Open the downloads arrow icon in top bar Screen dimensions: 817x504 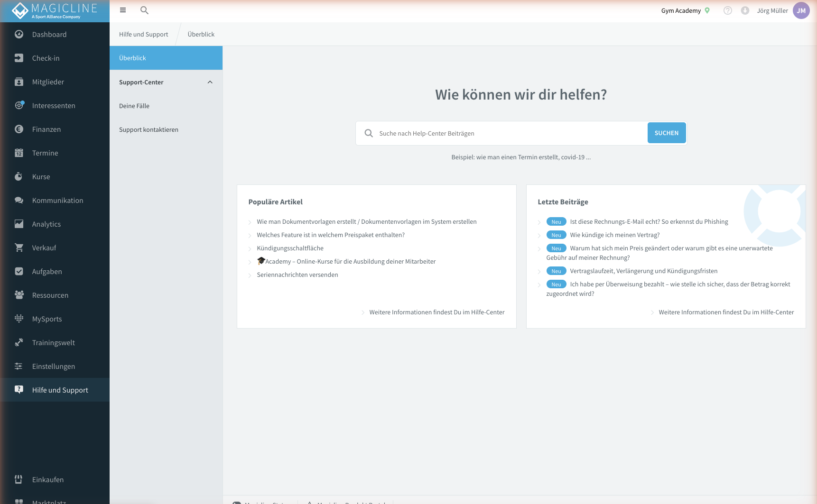(745, 10)
